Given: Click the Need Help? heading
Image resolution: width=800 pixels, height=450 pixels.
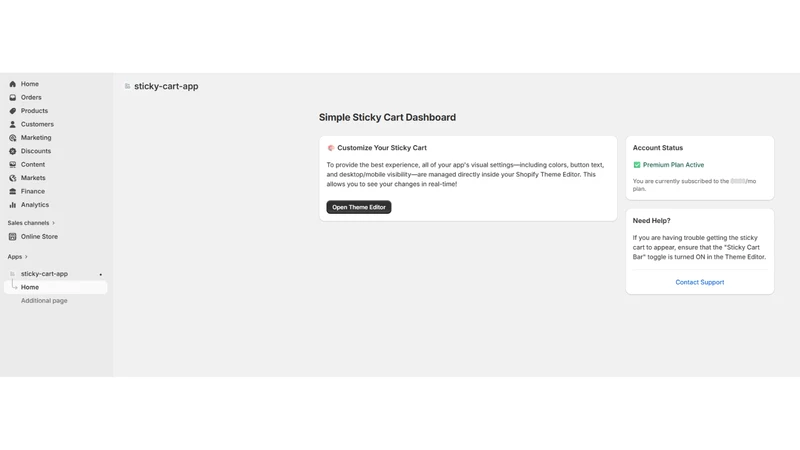Looking at the screenshot, I should (652, 221).
